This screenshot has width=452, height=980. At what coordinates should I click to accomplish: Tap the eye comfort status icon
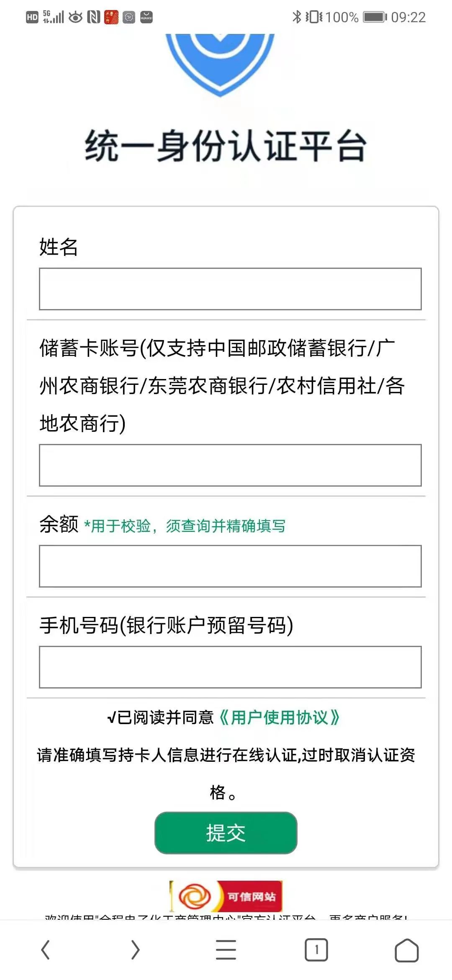[75, 17]
